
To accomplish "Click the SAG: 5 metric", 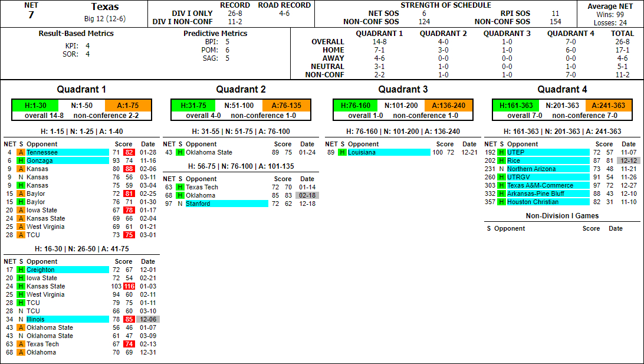I will tap(216, 58).
